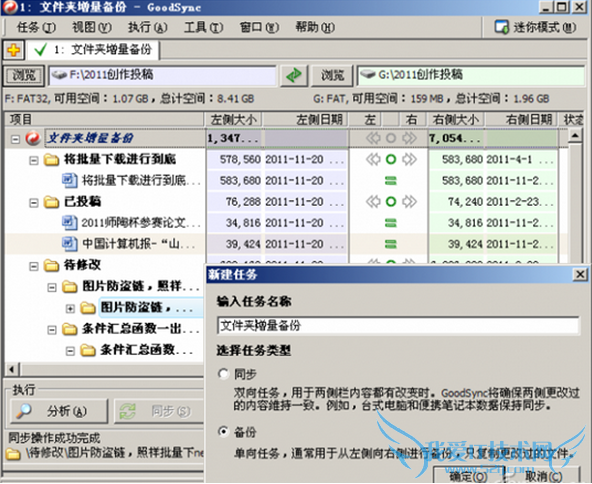Click the folder icon of 将批量下载进行到底
The width and height of the screenshot is (592, 484).
51,160
